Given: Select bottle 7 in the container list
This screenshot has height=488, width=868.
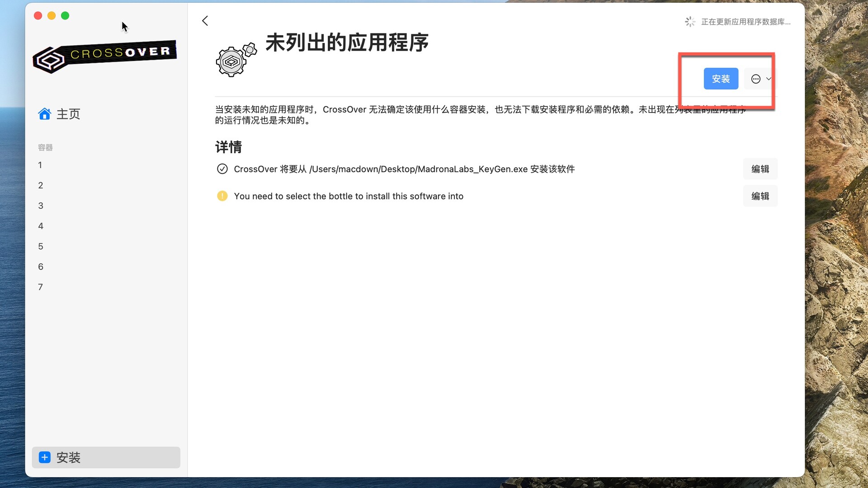Looking at the screenshot, I should tap(40, 287).
